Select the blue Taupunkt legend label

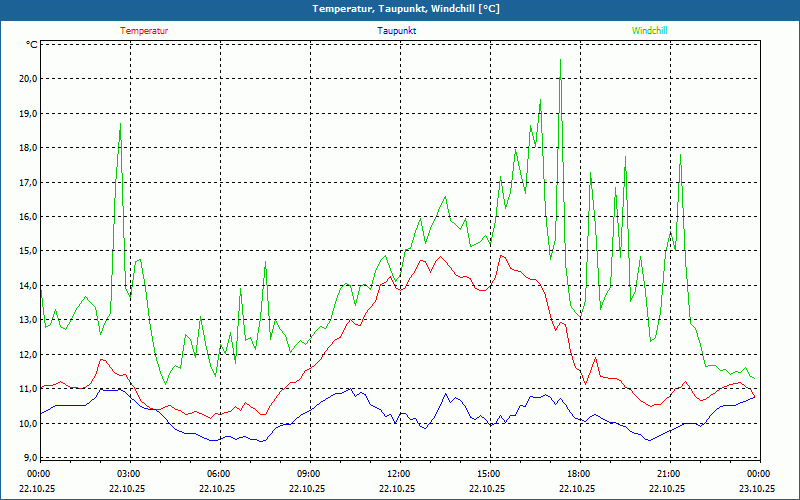[396, 31]
